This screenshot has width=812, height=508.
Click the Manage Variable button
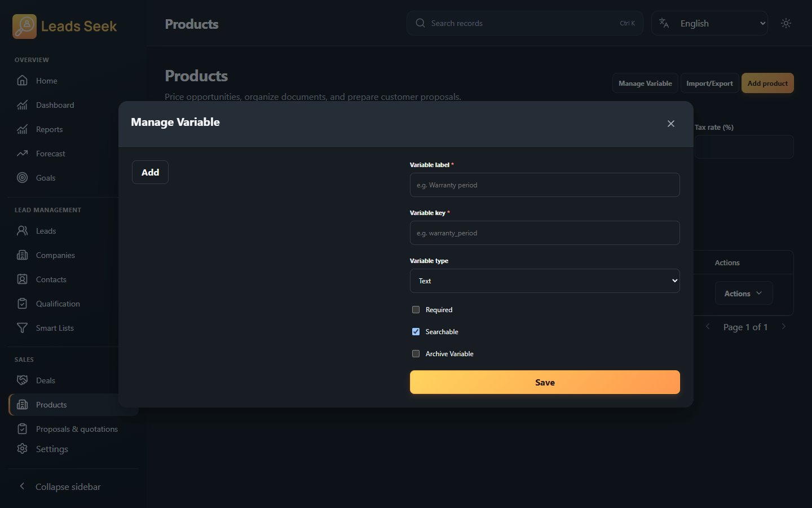coord(645,83)
